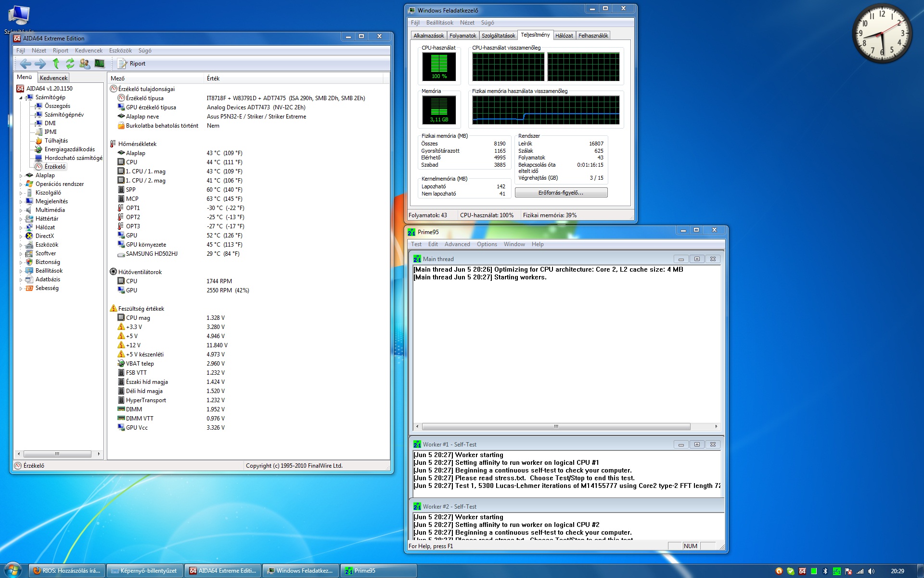Expand the Biztonság tree node
The height and width of the screenshot is (578, 924).
click(x=21, y=263)
